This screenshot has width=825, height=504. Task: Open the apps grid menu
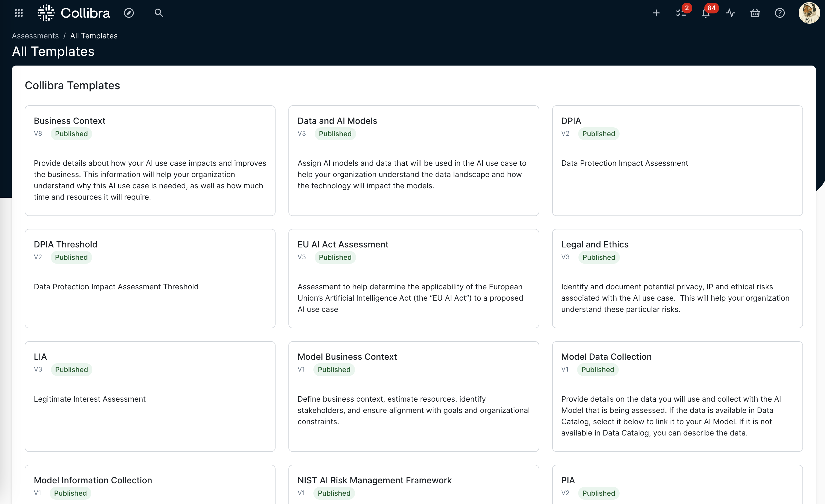point(19,13)
